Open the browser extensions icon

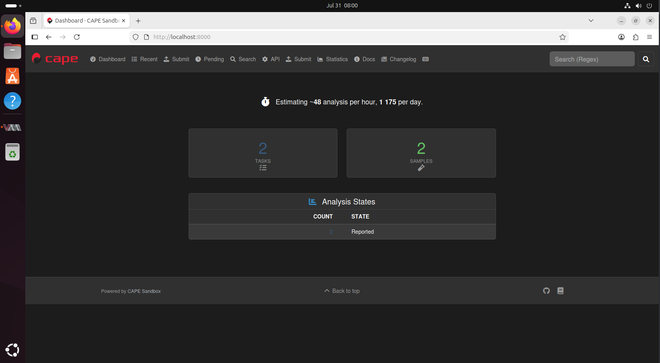636,37
